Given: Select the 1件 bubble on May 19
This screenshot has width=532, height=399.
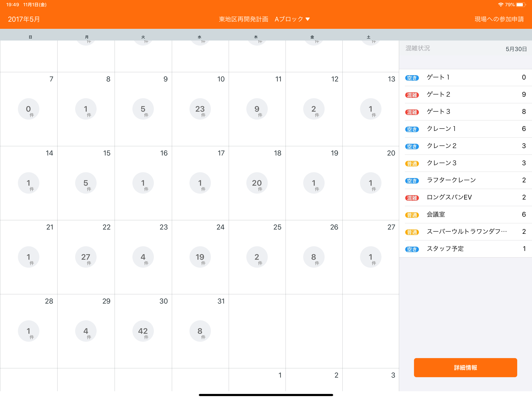Looking at the screenshot, I should click(x=314, y=183).
